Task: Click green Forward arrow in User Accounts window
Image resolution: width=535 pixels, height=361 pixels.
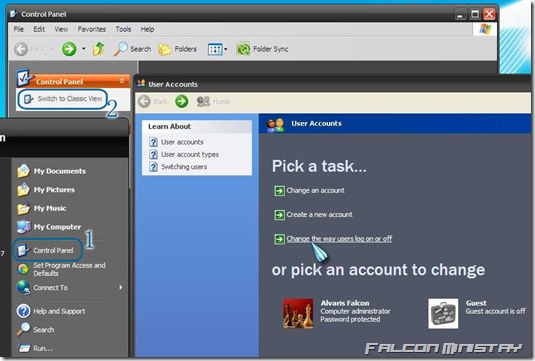Action: 182,101
